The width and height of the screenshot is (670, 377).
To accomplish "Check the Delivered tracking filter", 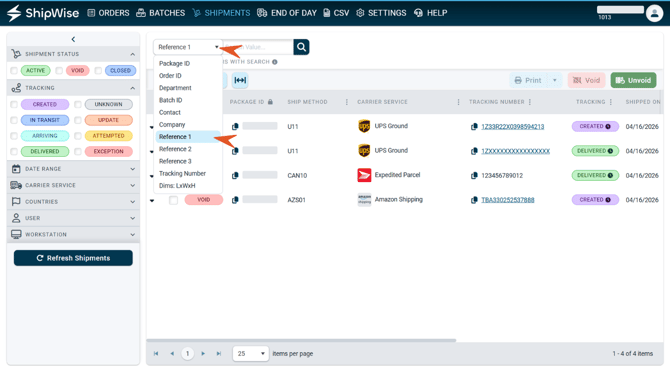I will click(x=14, y=151).
